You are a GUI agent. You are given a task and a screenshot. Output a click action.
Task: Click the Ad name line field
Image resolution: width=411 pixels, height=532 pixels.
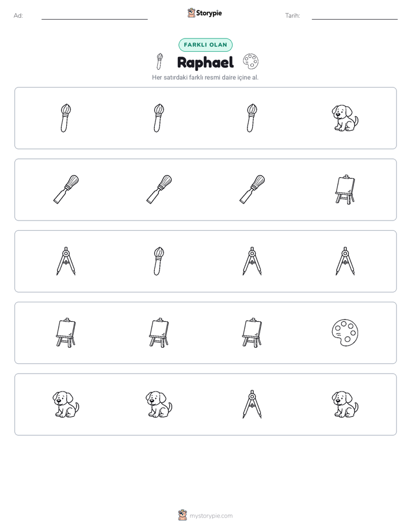[94, 16]
